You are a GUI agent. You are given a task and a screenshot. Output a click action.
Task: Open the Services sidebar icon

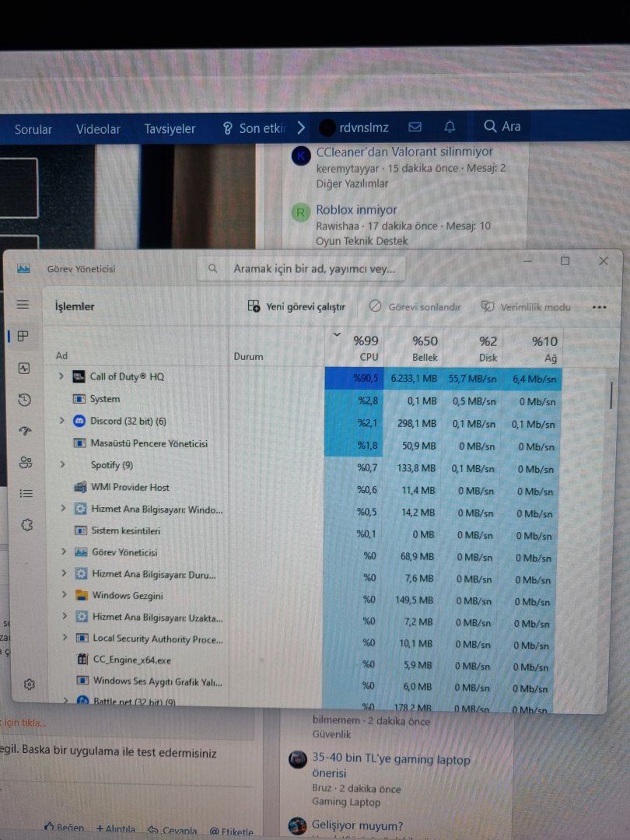point(26,525)
